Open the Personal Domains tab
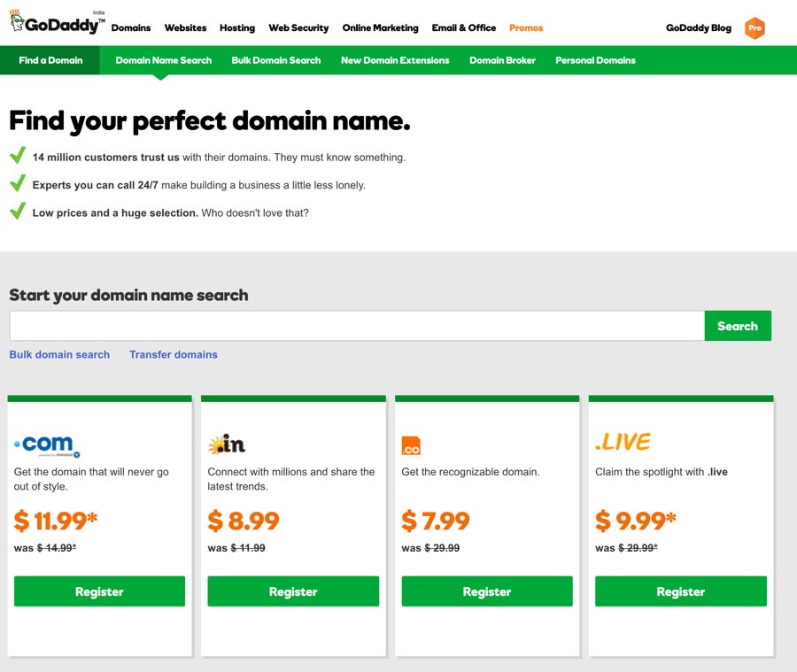The width and height of the screenshot is (797, 672). click(x=594, y=60)
